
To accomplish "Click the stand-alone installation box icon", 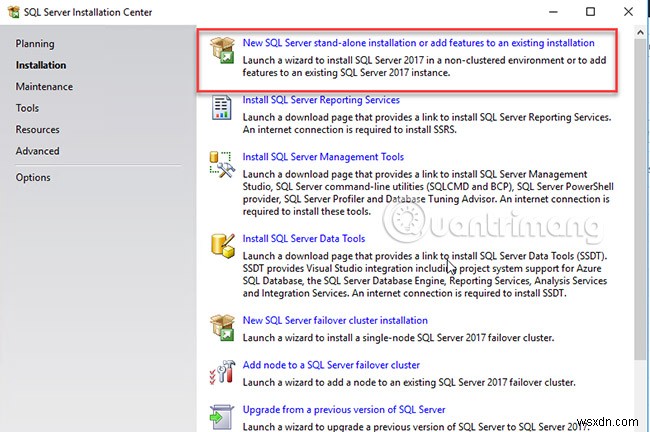I will (222, 50).
